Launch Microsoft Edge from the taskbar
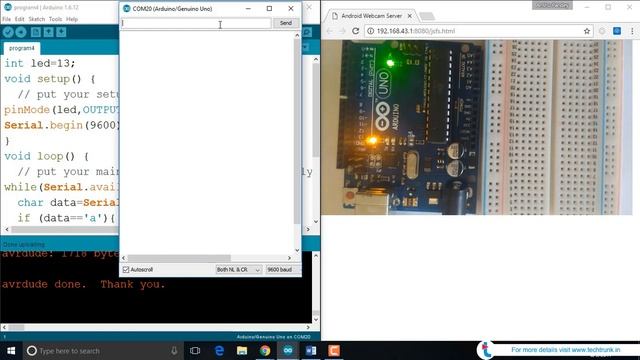The image size is (640, 360). pyautogui.click(x=219, y=351)
